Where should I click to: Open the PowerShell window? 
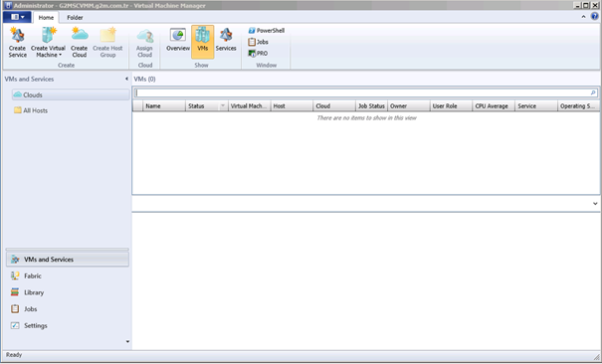pyautogui.click(x=267, y=31)
